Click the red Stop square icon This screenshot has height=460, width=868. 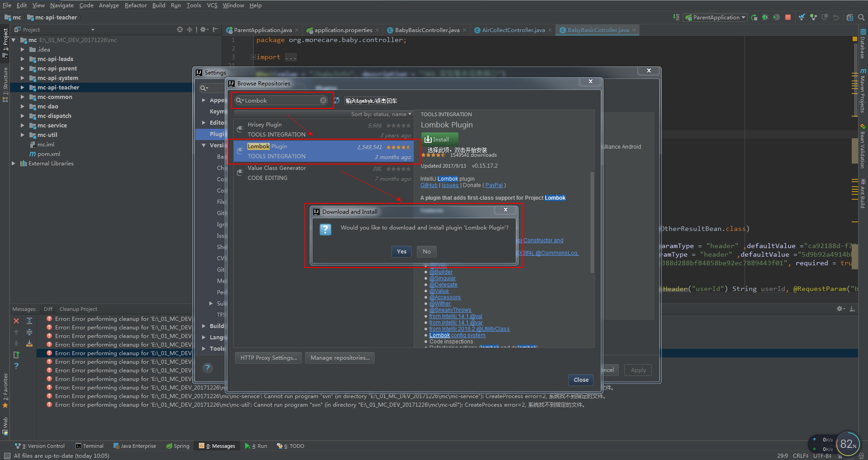788,17
